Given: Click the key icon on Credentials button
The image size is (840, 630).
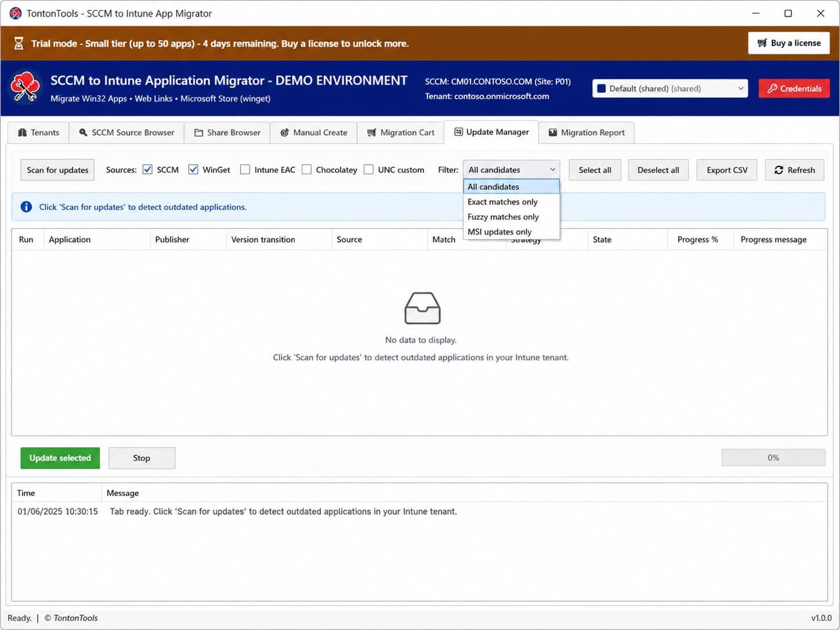Looking at the screenshot, I should click(x=772, y=89).
